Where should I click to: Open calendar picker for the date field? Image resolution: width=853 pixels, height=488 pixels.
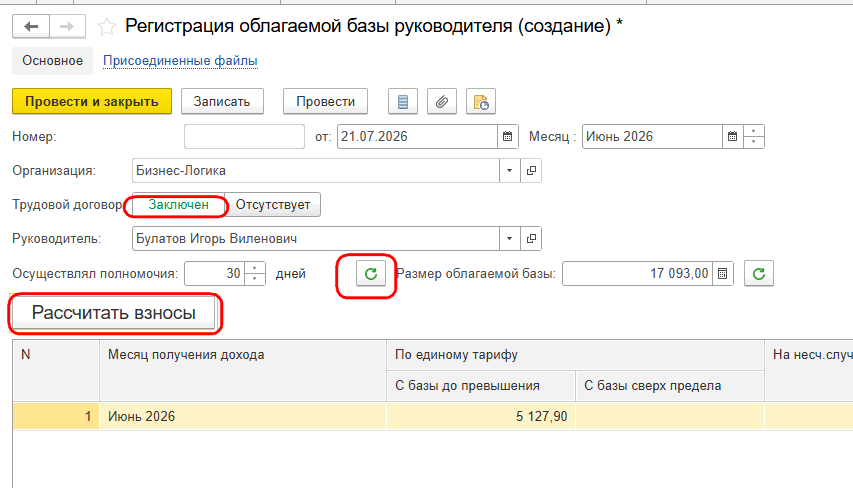(508, 137)
